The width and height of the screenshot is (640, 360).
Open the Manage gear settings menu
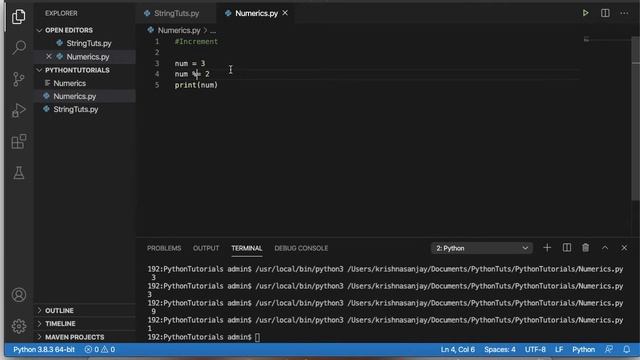click(x=19, y=326)
